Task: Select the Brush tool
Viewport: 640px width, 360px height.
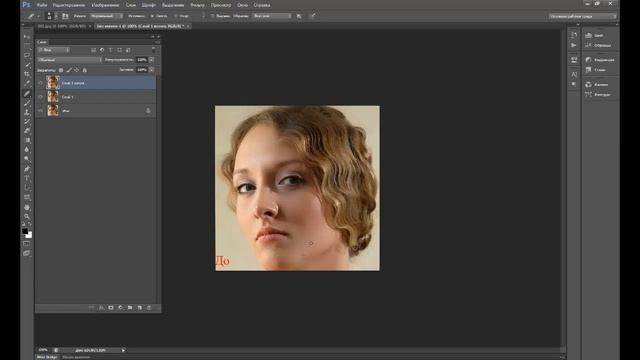Action: (27, 103)
